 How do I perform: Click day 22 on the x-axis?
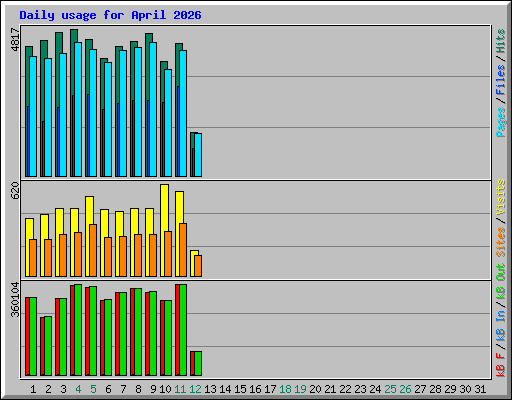(x=345, y=389)
